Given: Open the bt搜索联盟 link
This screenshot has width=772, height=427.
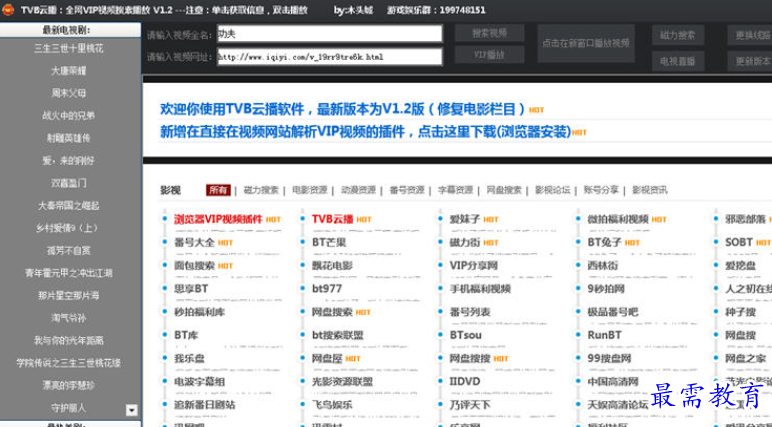Looking at the screenshot, I should (x=338, y=335).
